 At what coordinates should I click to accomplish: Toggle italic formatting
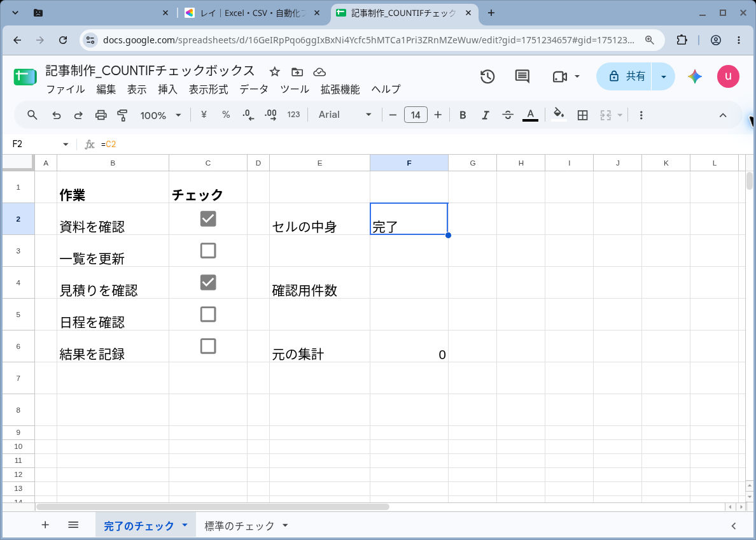(x=485, y=115)
